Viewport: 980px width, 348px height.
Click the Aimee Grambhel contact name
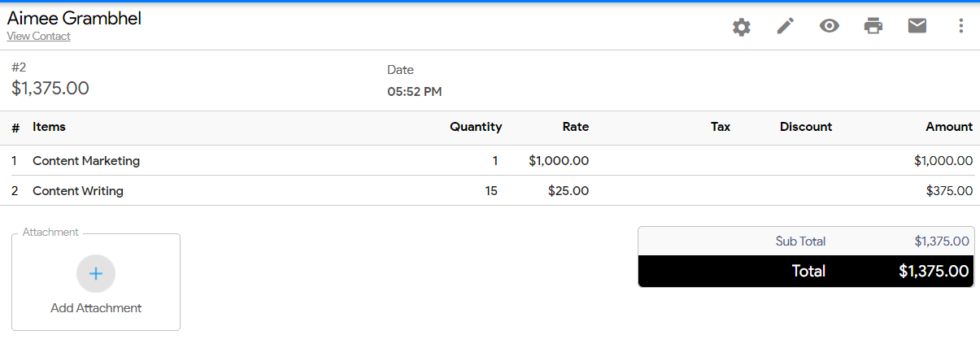coord(74,18)
